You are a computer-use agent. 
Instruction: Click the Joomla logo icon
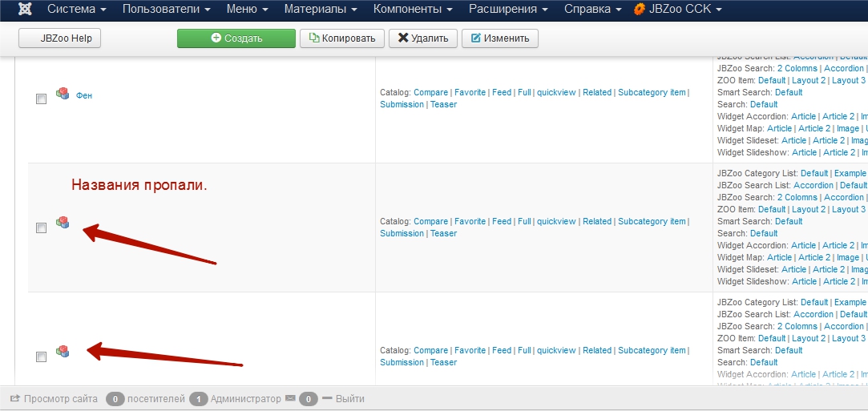(x=24, y=10)
